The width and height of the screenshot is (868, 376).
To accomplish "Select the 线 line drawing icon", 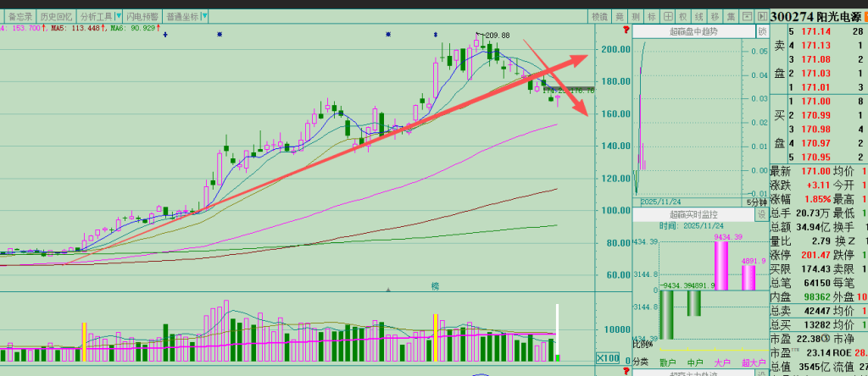I will (x=698, y=16).
